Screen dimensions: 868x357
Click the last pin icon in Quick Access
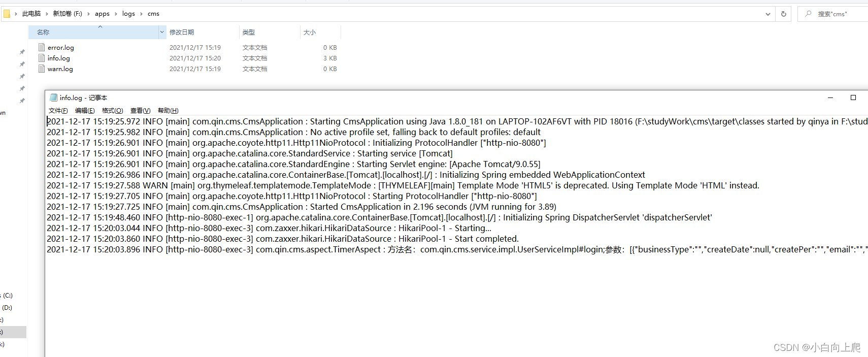click(x=22, y=101)
